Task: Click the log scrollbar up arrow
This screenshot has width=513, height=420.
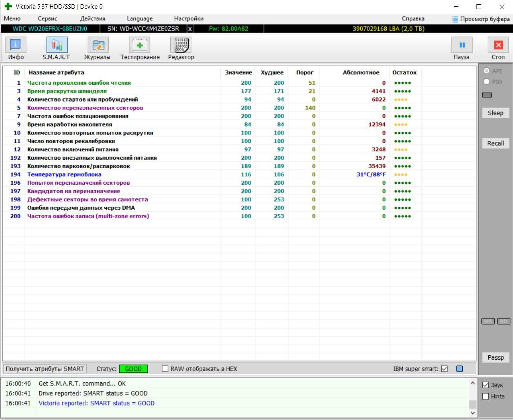Action: [473, 383]
